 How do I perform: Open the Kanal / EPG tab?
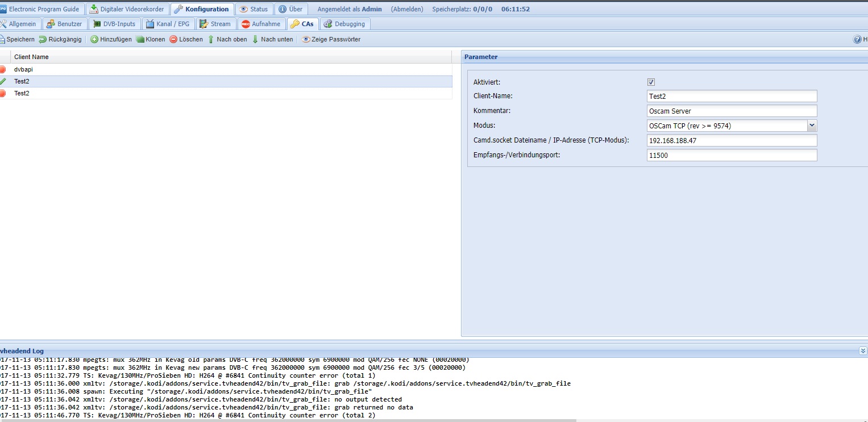click(168, 24)
